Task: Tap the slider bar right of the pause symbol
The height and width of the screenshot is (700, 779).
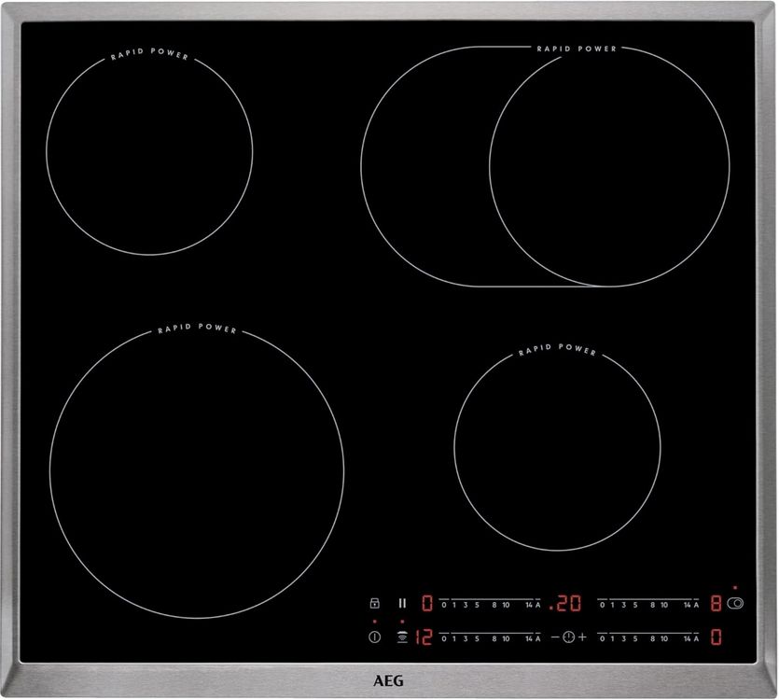Action: point(490,603)
